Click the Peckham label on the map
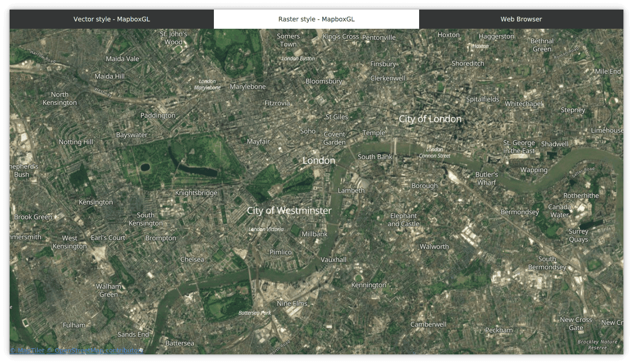633x364 pixels. (x=498, y=330)
